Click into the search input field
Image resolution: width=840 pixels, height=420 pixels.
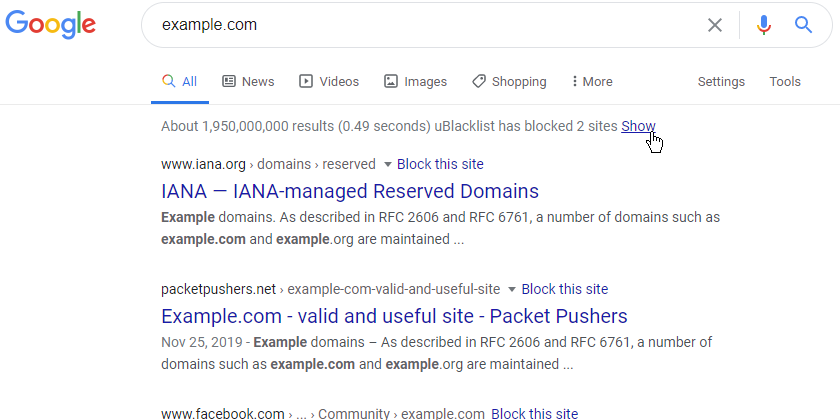pyautogui.click(x=423, y=25)
